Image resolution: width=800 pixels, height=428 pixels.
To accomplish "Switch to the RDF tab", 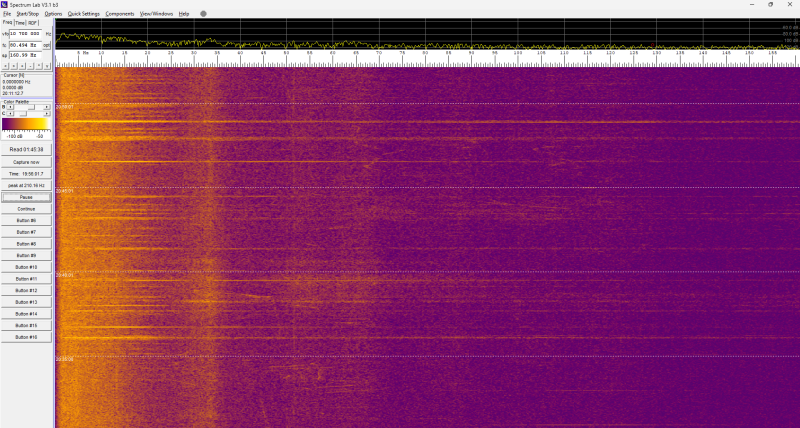I will pyautogui.click(x=33, y=23).
